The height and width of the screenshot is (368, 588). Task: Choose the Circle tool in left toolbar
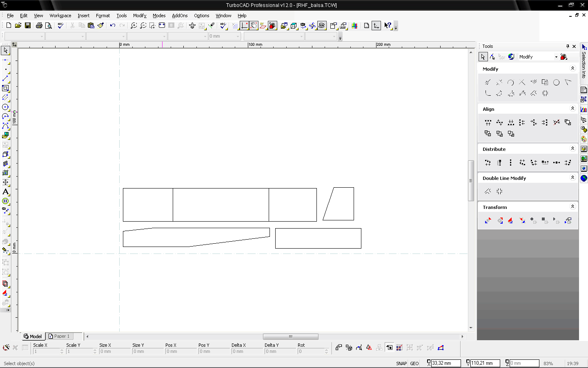click(x=5, y=107)
